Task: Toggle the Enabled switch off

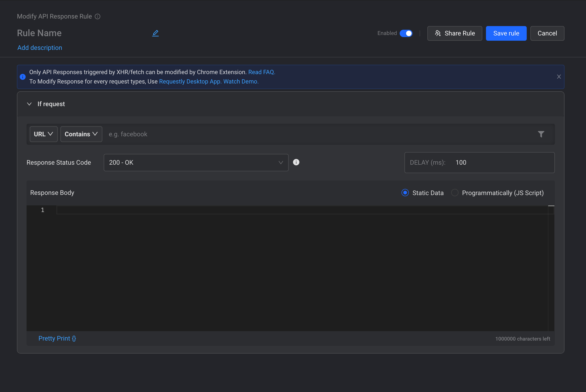Action: coord(406,33)
